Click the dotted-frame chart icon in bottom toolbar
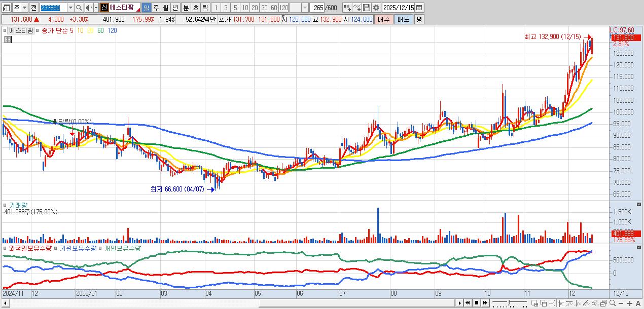 pyautogui.click(x=552, y=303)
